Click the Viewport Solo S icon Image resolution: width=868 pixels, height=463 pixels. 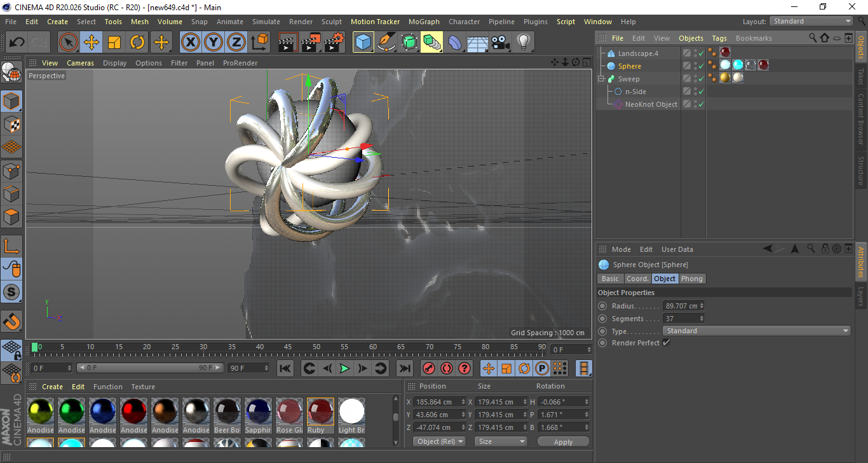pyautogui.click(x=11, y=293)
